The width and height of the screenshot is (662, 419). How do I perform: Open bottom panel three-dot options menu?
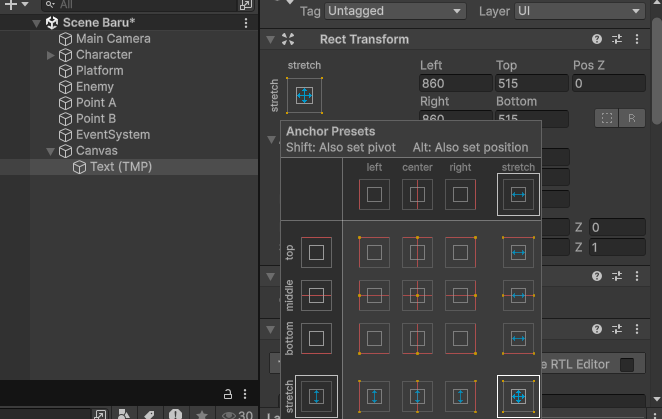click(245, 394)
